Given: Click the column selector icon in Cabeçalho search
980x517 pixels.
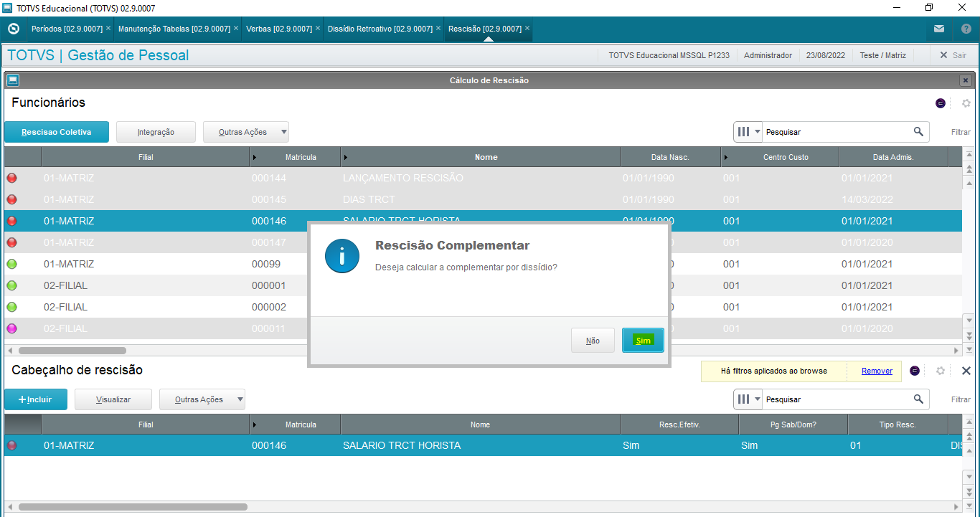Looking at the screenshot, I should coord(744,399).
